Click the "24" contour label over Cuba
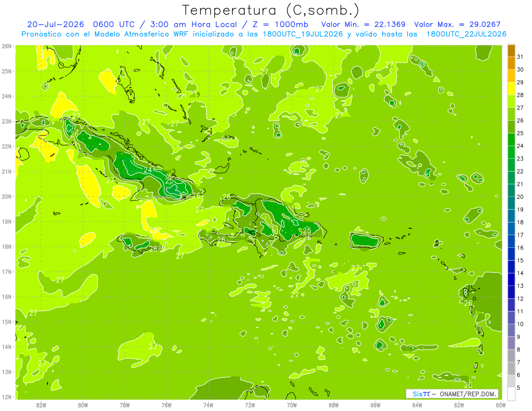532x411 pixels. point(148,170)
